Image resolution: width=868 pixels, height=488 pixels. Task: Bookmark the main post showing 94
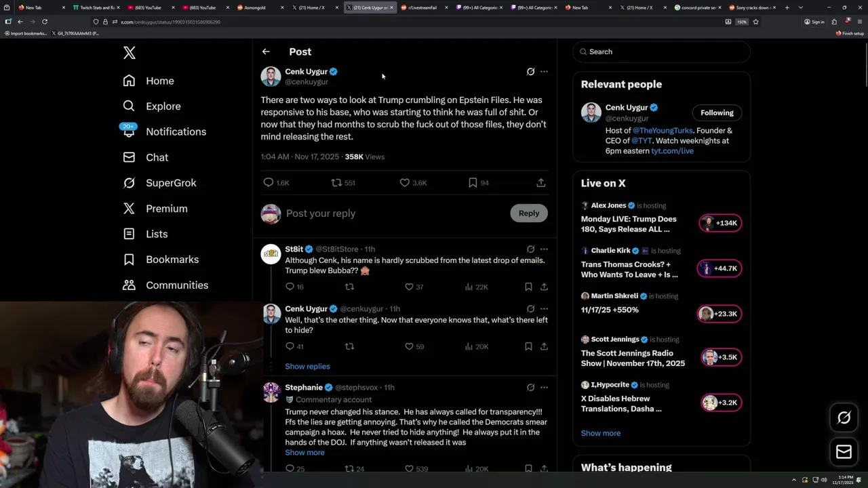[478, 182]
